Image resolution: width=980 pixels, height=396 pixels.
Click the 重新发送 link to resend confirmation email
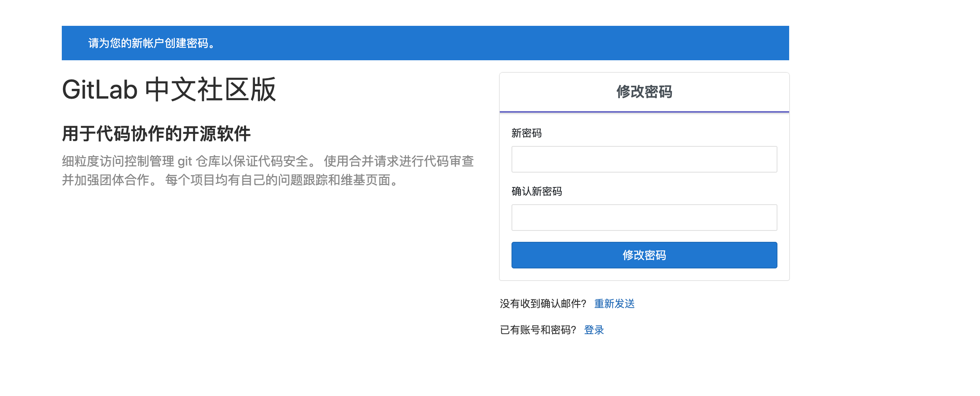point(615,304)
